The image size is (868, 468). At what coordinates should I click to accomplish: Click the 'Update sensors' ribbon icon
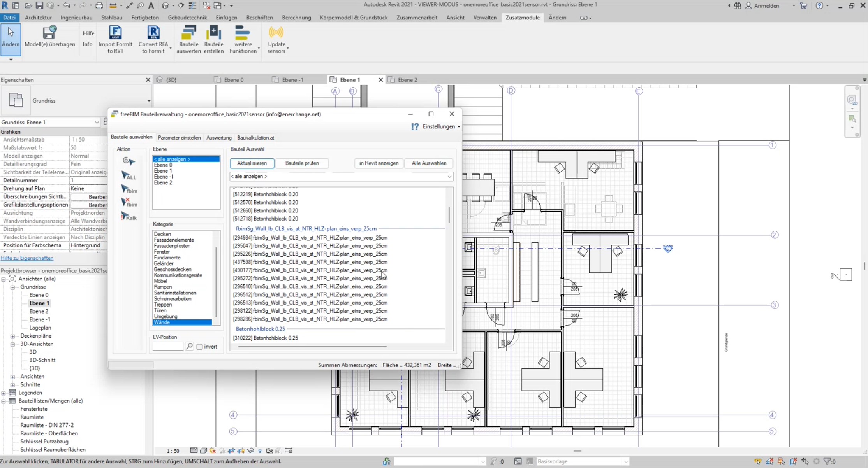[276, 39]
